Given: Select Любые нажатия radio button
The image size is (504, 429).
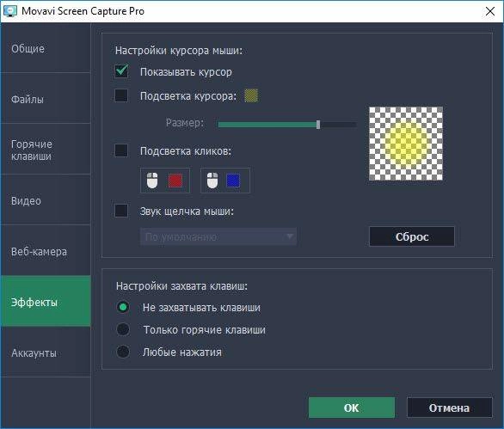Looking at the screenshot, I should click(x=123, y=352).
